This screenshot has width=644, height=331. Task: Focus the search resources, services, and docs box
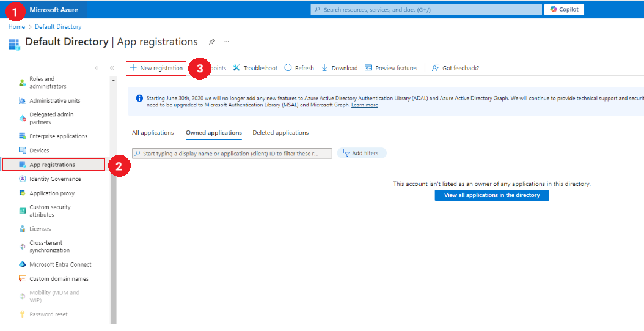point(426,9)
